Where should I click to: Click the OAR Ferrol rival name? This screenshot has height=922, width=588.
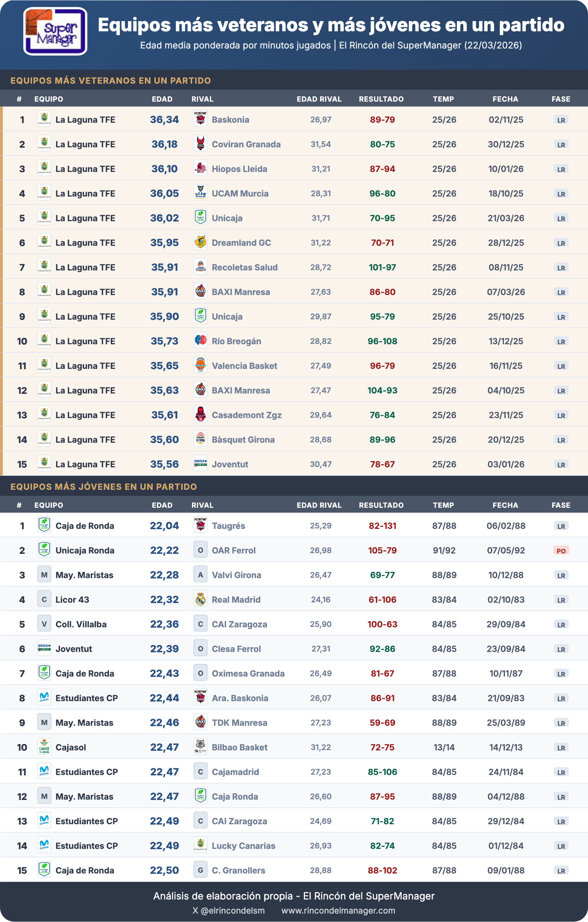[234, 550]
